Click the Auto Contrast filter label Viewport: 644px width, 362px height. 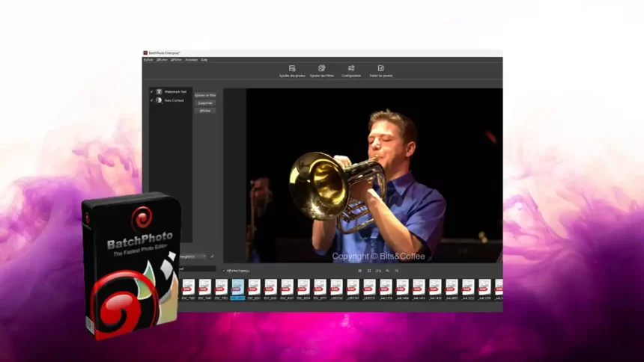[174, 100]
